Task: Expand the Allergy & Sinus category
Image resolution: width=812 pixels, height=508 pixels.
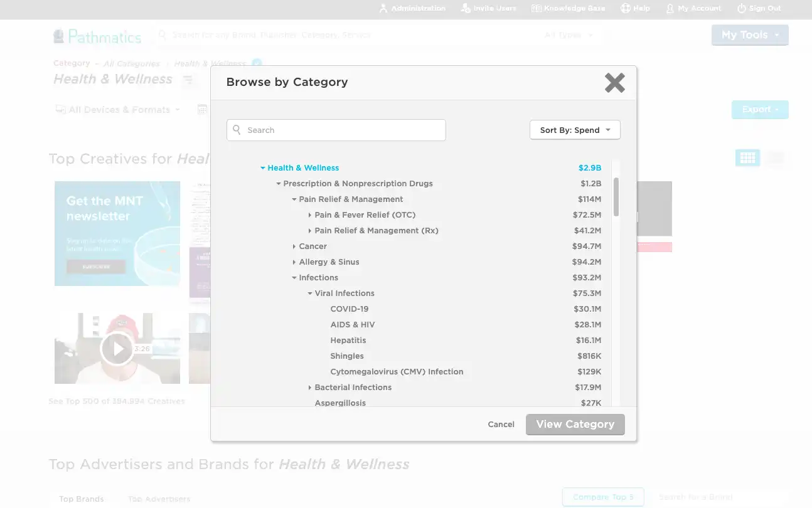Action: click(x=294, y=262)
